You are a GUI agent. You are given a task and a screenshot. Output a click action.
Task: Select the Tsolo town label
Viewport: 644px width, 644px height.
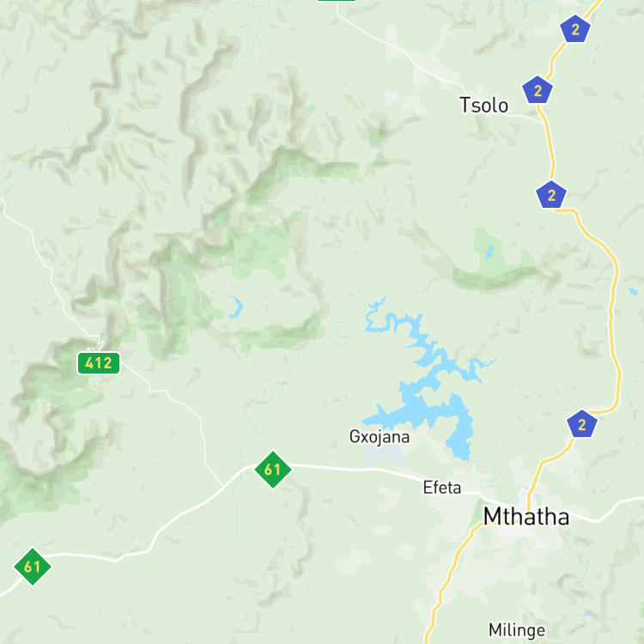coord(483,105)
